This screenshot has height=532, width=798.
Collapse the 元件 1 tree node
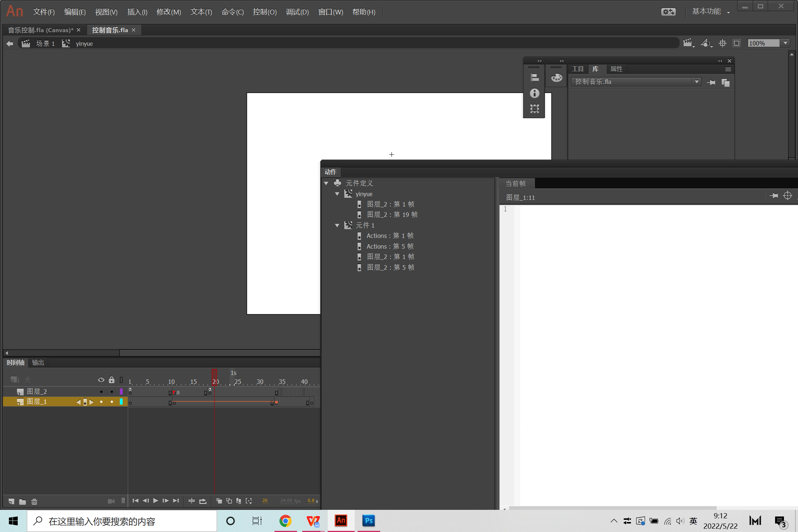click(x=337, y=225)
